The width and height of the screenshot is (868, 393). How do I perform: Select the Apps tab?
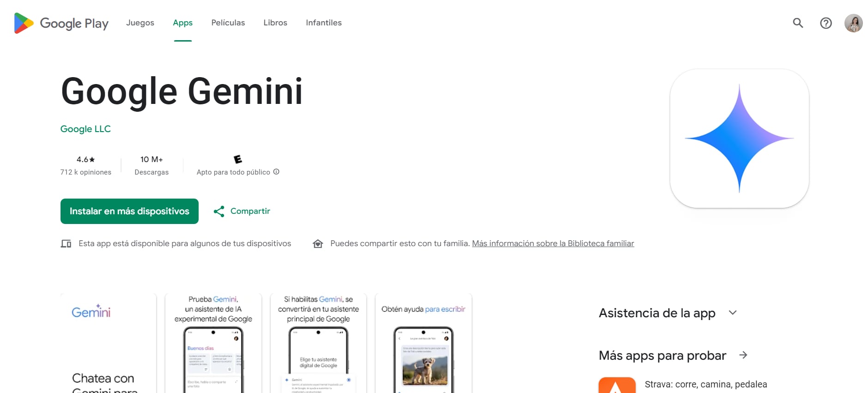click(x=182, y=23)
